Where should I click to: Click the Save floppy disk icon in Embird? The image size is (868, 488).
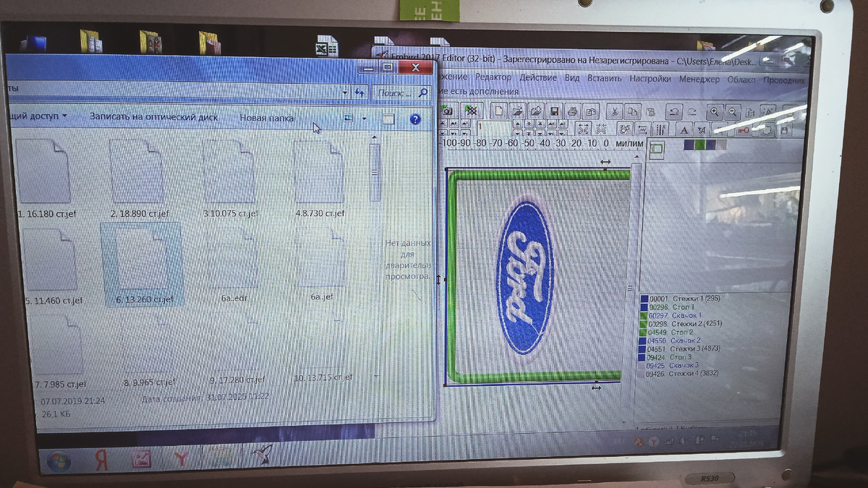pyautogui.click(x=555, y=111)
